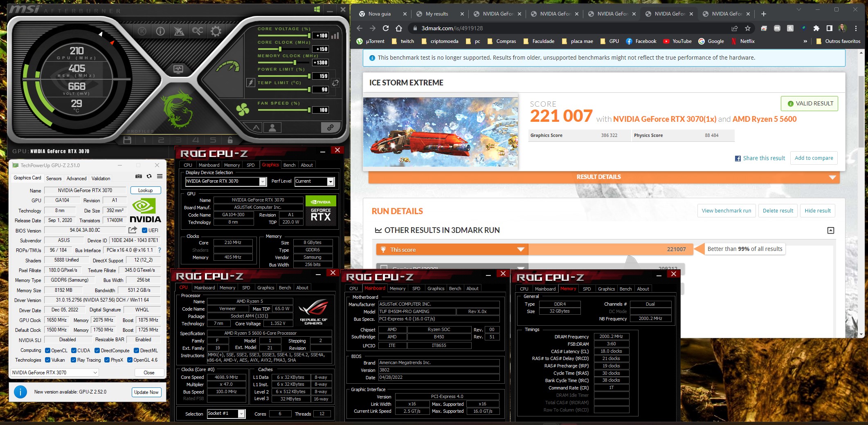Go to Chrome home page
The width and height of the screenshot is (868, 425).
[x=399, y=28]
